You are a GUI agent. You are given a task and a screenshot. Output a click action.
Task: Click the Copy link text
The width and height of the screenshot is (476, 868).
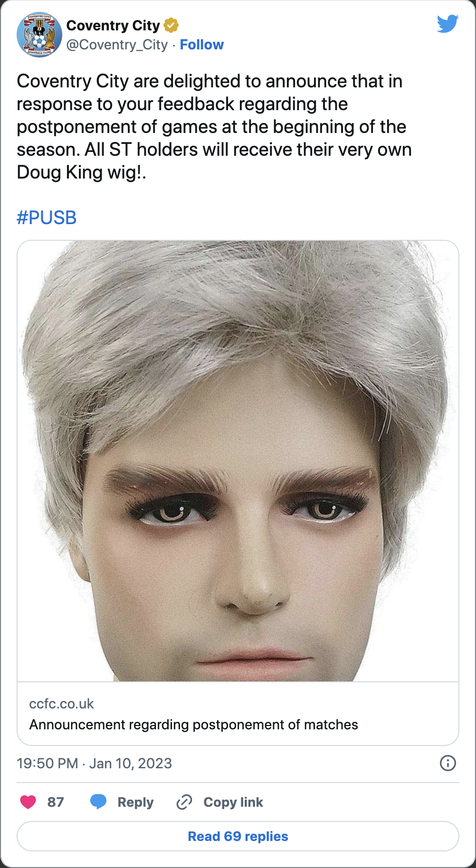233,802
